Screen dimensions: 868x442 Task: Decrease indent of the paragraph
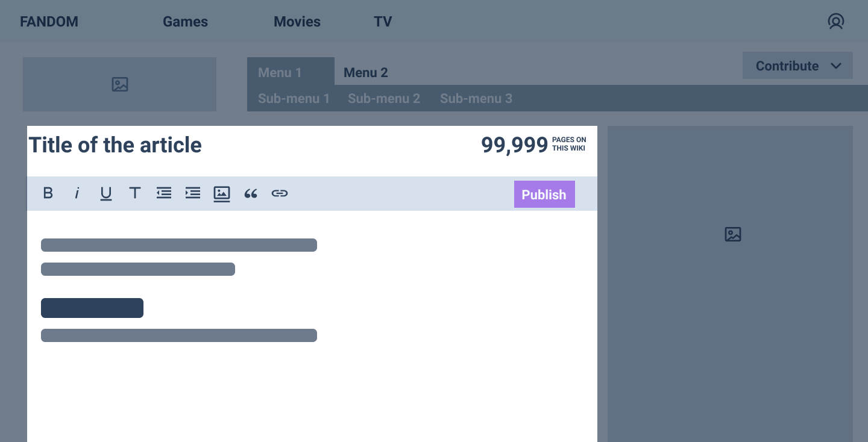coord(164,193)
